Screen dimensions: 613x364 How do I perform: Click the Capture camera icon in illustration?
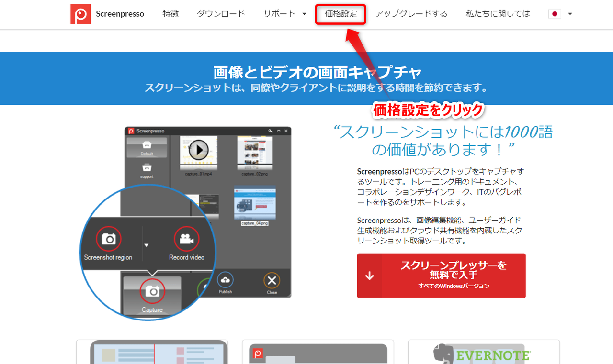coord(152,291)
